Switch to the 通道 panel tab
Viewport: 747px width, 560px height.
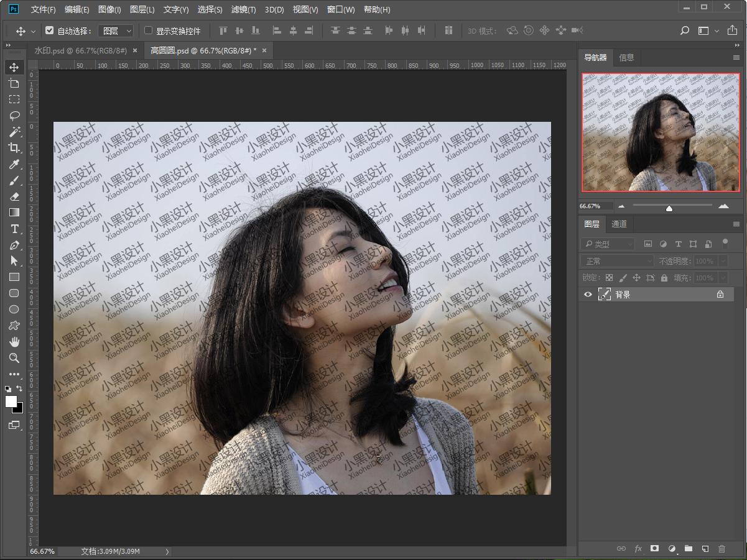point(619,224)
